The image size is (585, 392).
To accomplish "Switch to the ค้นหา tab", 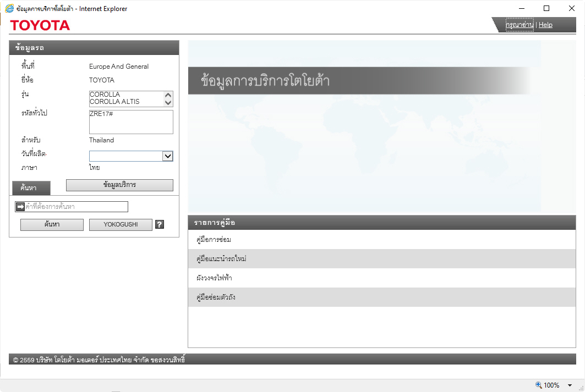I will coord(31,188).
